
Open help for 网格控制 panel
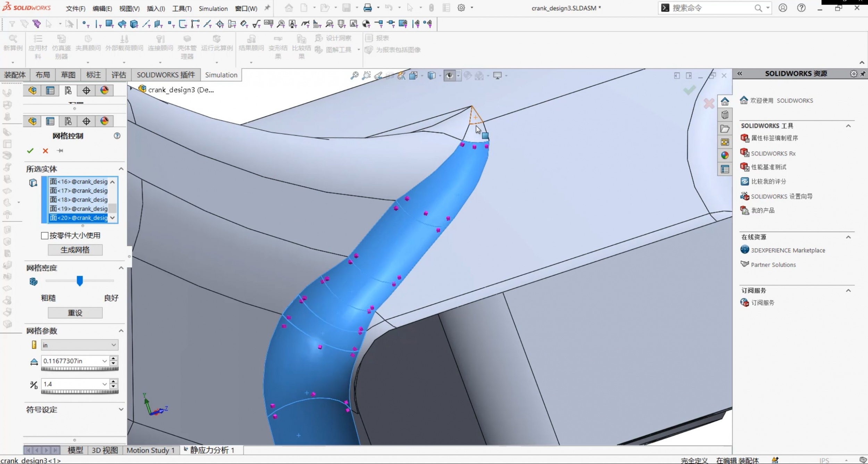(117, 136)
